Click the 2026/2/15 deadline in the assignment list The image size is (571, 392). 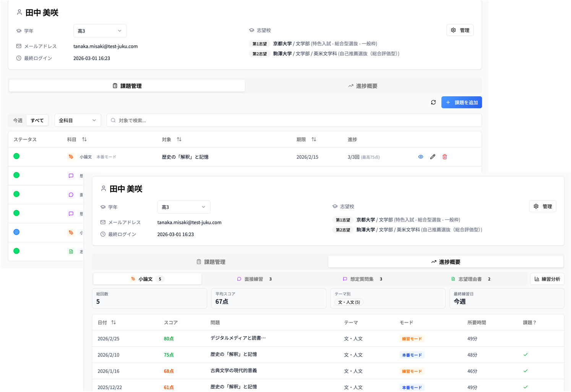307,157
